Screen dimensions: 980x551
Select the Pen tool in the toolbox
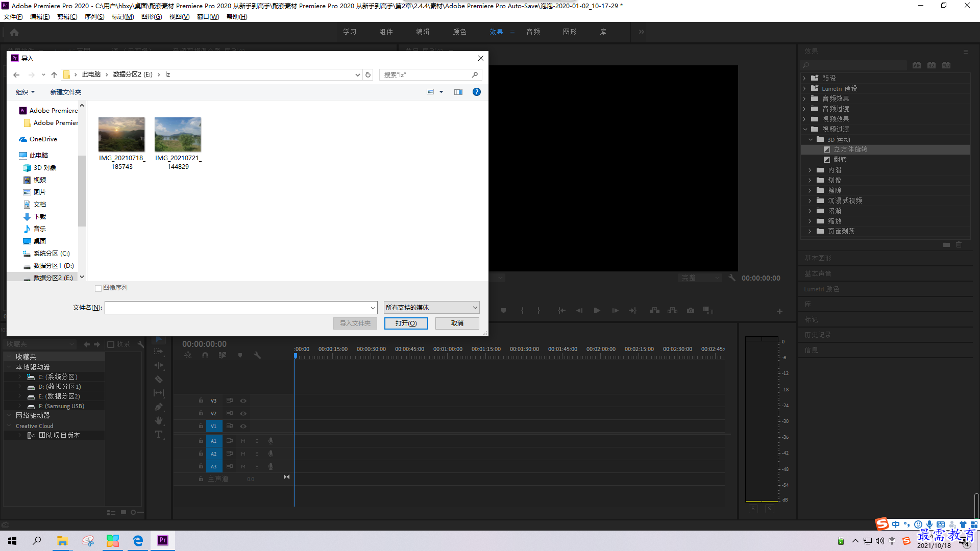point(159,407)
